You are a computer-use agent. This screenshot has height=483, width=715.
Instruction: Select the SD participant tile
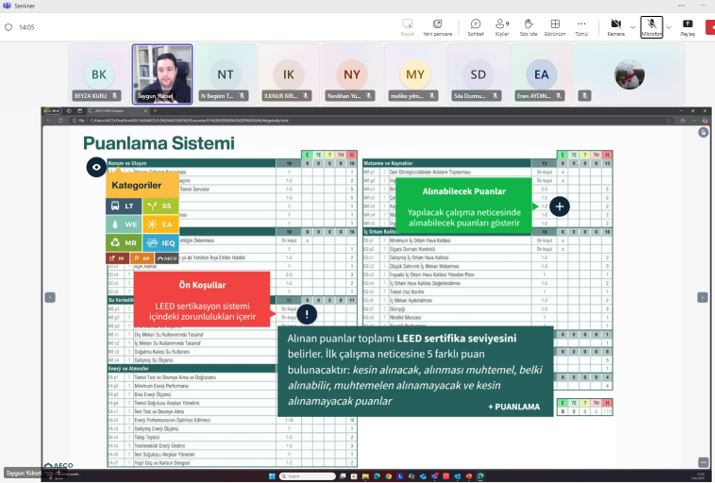[x=478, y=74]
